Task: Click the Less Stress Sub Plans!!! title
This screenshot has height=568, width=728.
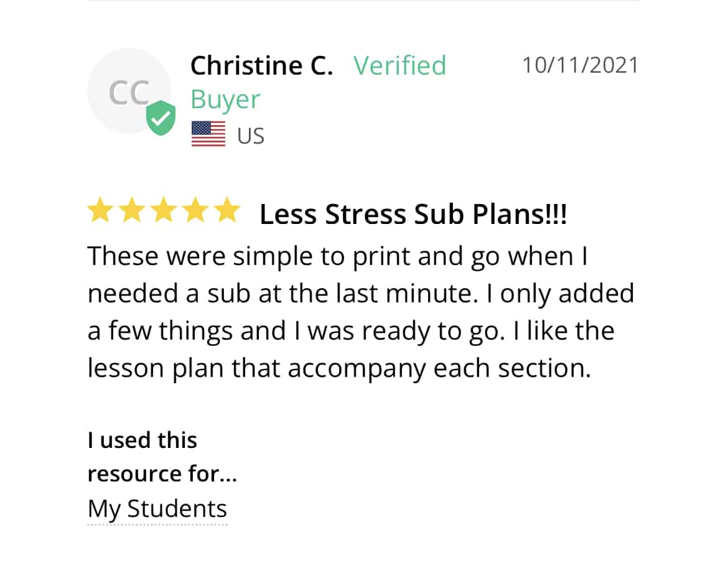Action: tap(413, 215)
